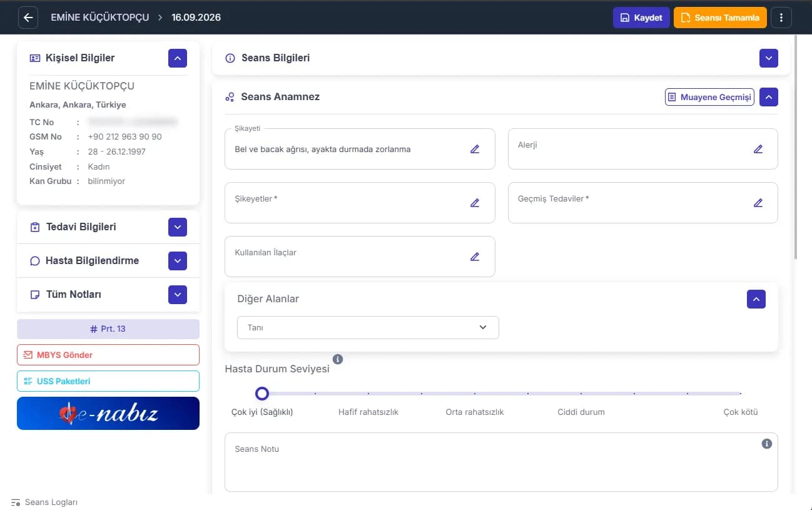Click the Alerji edit pencil icon
The height and width of the screenshot is (510, 812).
click(758, 149)
